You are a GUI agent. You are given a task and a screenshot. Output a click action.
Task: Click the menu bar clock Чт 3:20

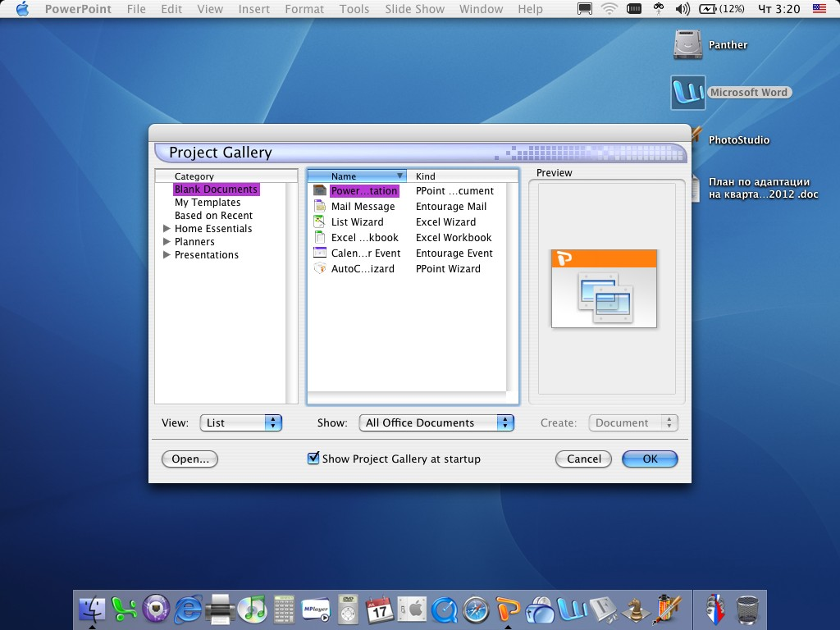(x=779, y=8)
